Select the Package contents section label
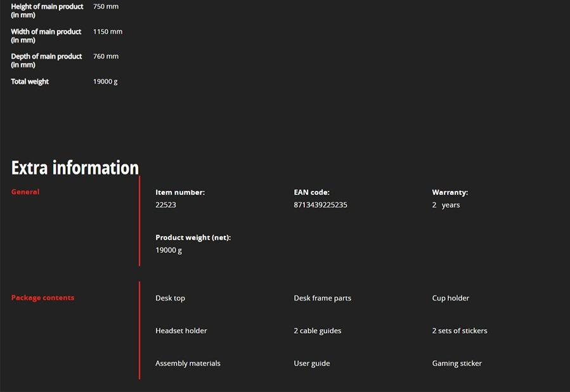 (42, 297)
